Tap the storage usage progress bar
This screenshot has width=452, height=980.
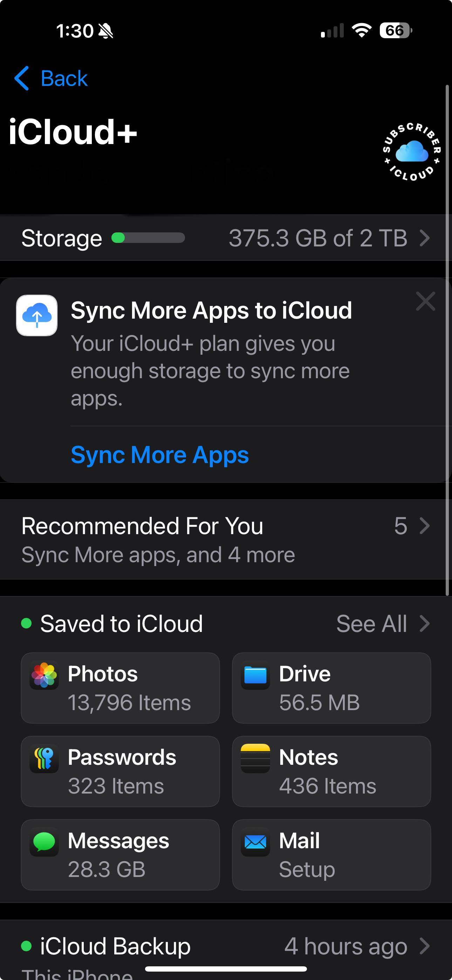pos(148,238)
